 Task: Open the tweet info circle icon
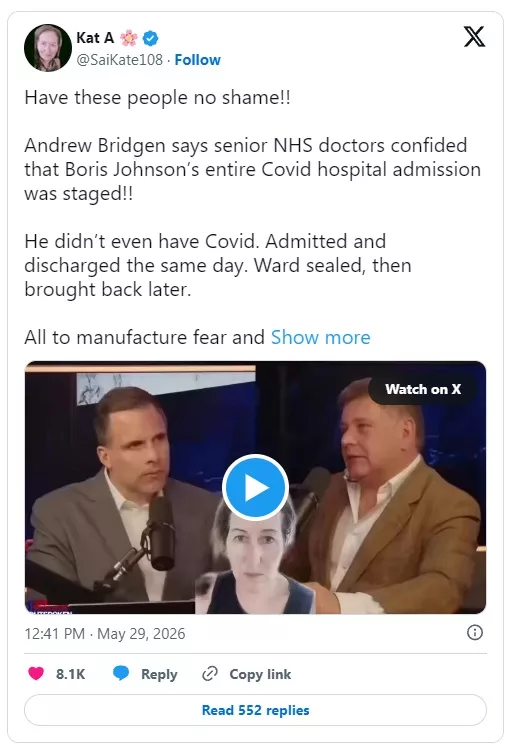point(474,632)
